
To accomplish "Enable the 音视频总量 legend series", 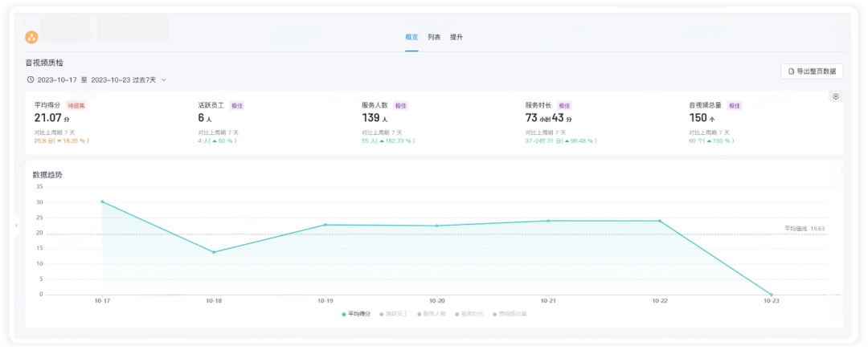I will [x=510, y=314].
